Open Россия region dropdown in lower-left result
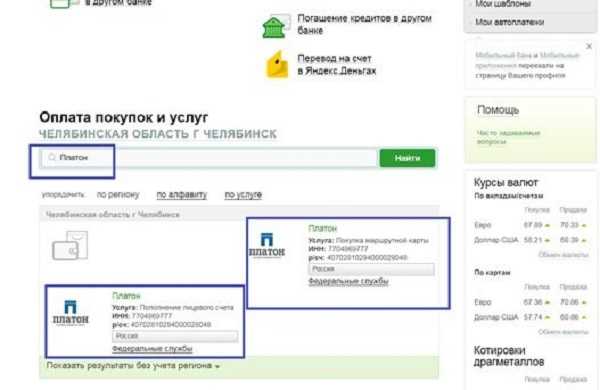Viewport: 600px width, 390px height. (x=175, y=336)
